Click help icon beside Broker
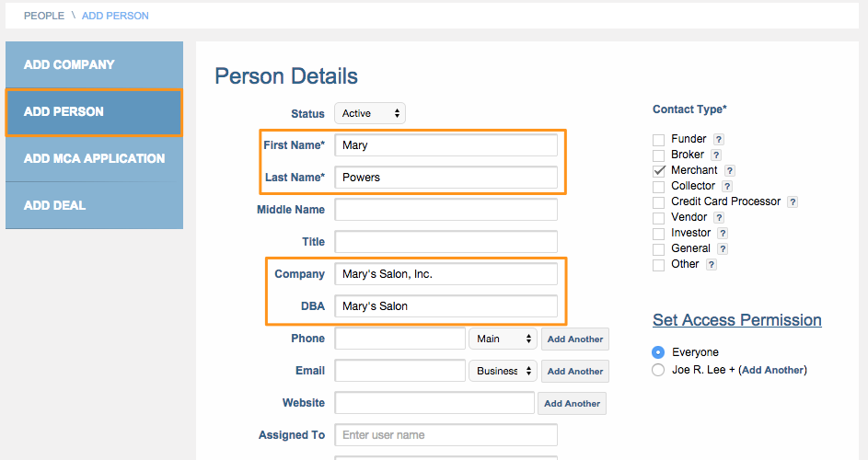This screenshot has height=460, width=868. tap(715, 155)
